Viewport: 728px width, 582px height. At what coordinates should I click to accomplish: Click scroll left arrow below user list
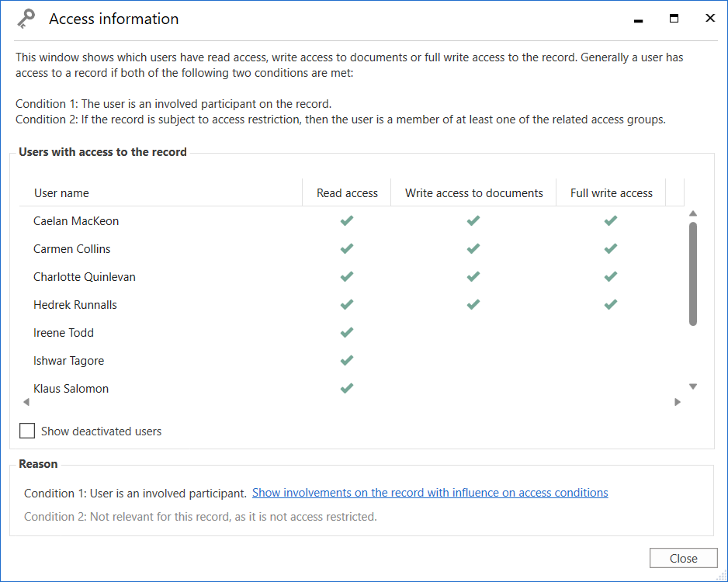click(x=26, y=402)
